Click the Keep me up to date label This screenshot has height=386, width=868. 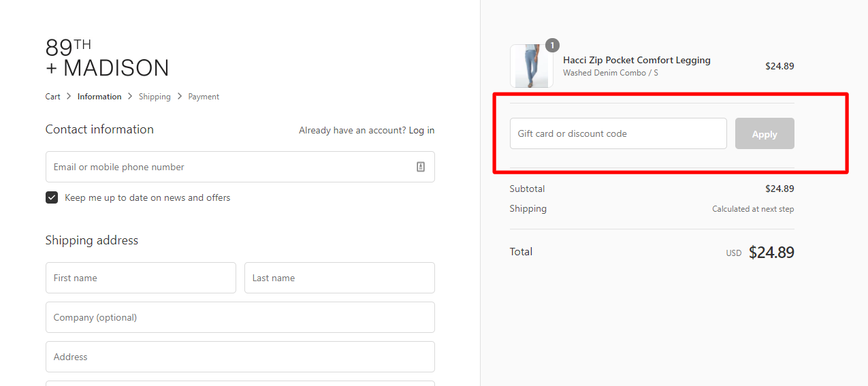[148, 197]
